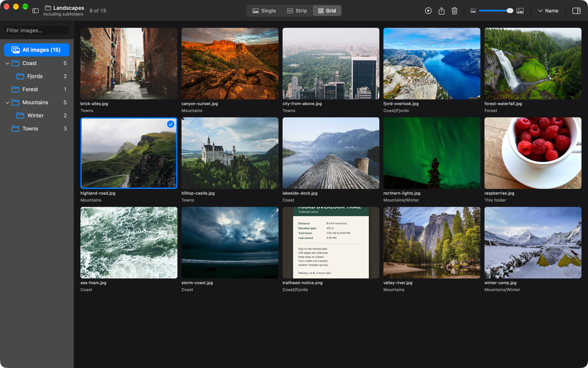588x368 pixels.
Task: Toggle the right inspector panel icon
Action: coord(577,11)
